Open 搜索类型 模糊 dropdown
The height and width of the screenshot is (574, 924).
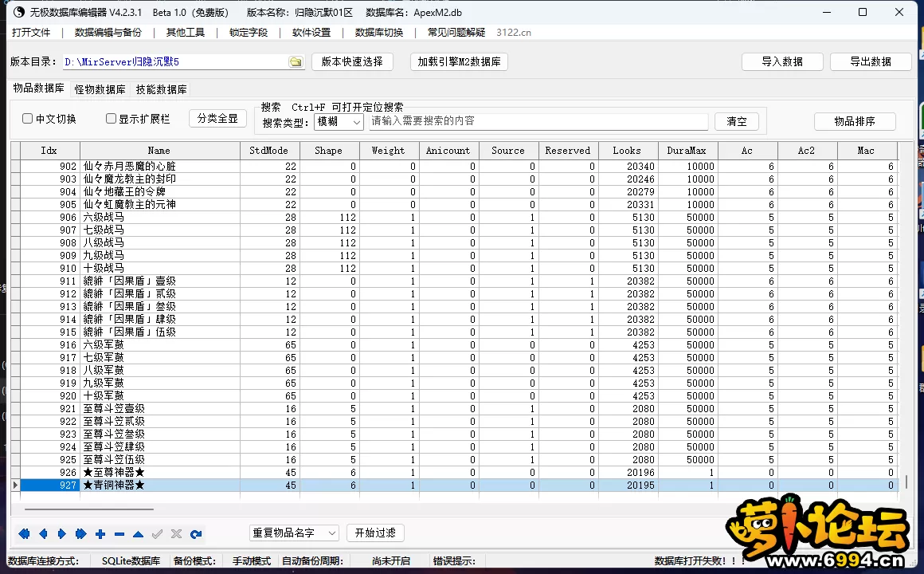(x=339, y=121)
